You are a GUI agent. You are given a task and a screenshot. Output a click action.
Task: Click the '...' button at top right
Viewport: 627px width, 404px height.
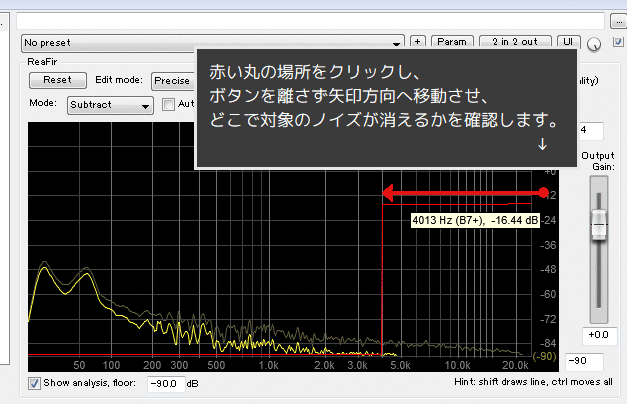tap(617, 20)
